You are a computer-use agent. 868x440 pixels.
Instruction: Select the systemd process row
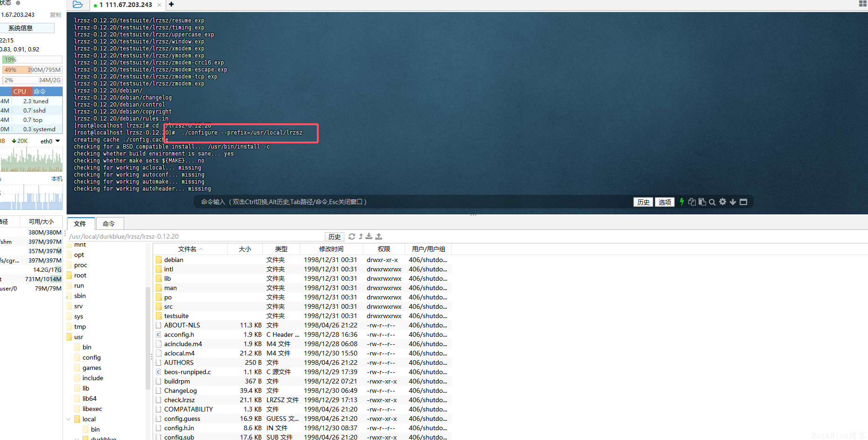click(31, 129)
